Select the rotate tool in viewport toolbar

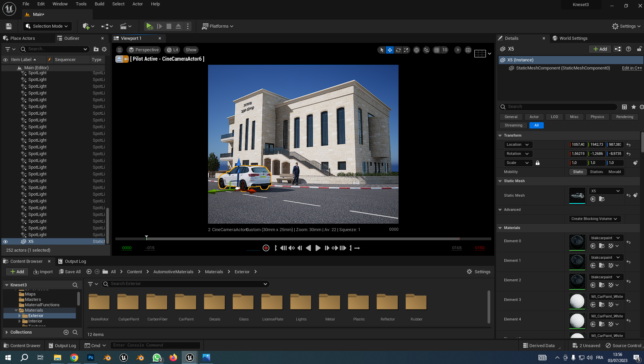tap(398, 50)
